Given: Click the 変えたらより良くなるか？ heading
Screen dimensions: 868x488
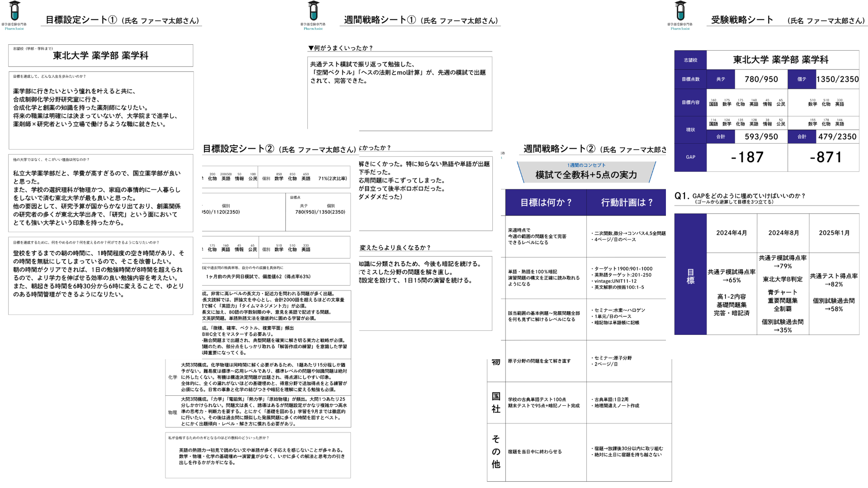Looking at the screenshot, I should coord(395,248).
